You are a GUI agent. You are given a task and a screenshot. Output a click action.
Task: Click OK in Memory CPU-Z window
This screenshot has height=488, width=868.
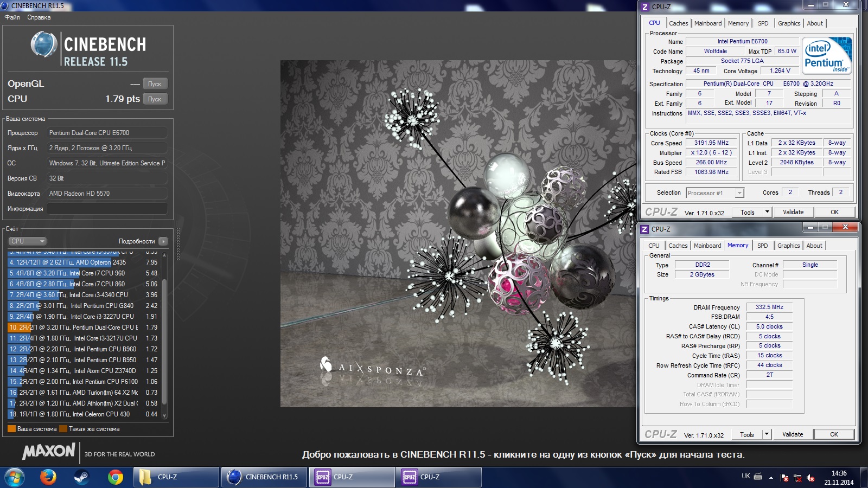(834, 434)
